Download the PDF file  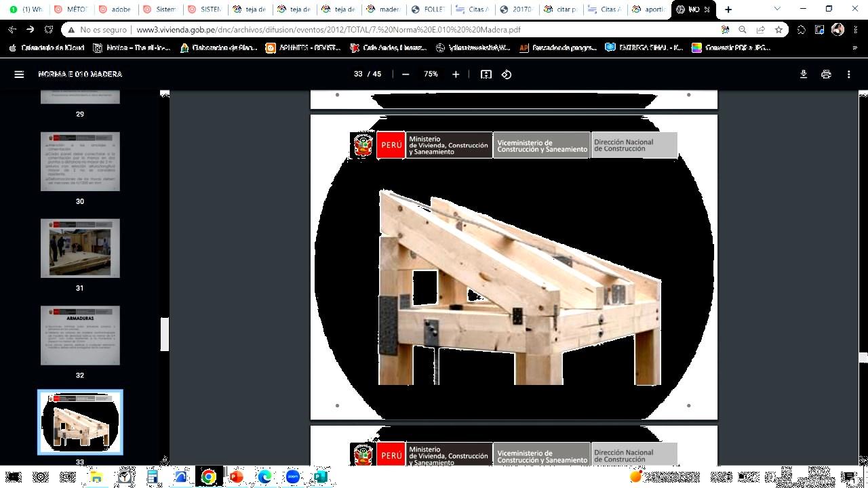click(804, 75)
